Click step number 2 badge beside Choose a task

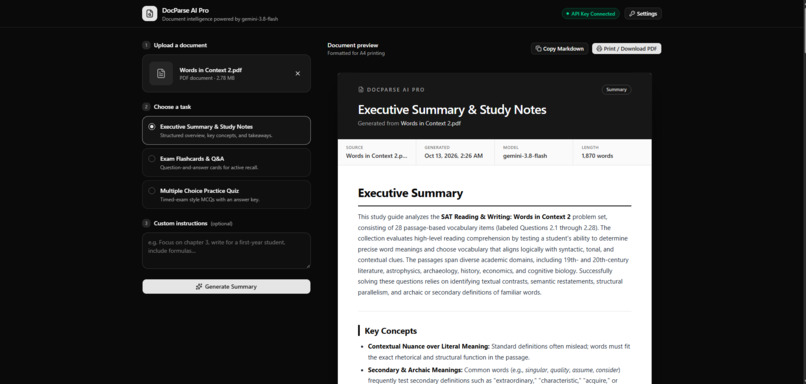[x=146, y=107]
